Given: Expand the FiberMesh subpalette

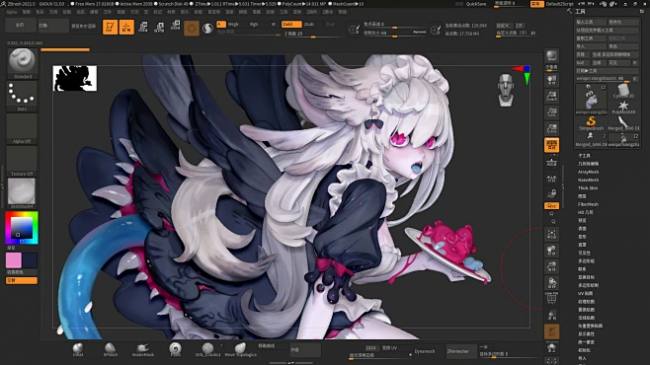Looking at the screenshot, I should [x=589, y=204].
